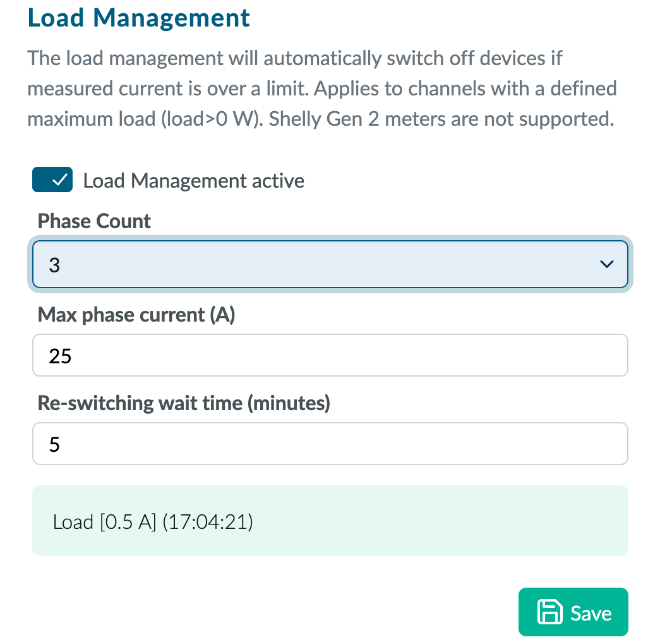Click the "Re-switching wait time (minutes)" label
This screenshot has height=642, width=672.
[x=184, y=403]
